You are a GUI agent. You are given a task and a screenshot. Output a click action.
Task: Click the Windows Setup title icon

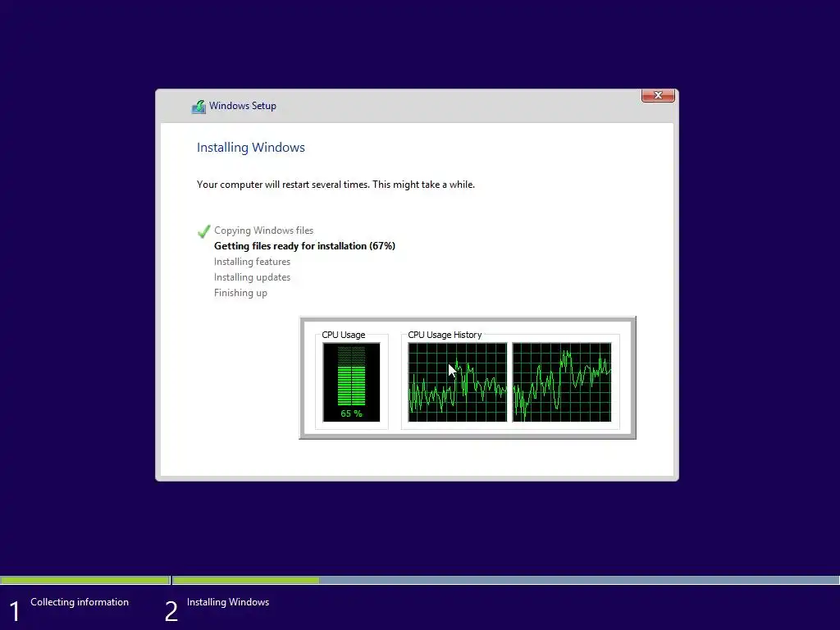click(x=199, y=107)
